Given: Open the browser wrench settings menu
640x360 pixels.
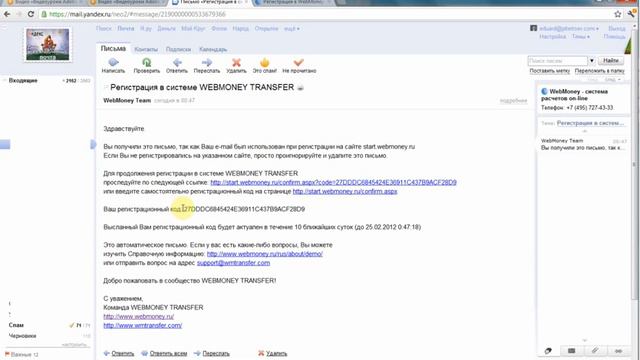Looking at the screenshot, I should pyautogui.click(x=632, y=13).
